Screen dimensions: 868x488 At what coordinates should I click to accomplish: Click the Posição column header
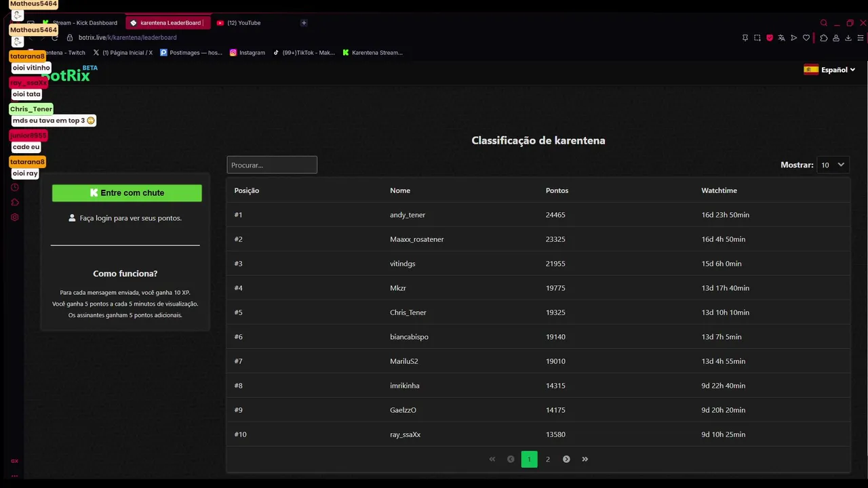[x=247, y=190]
